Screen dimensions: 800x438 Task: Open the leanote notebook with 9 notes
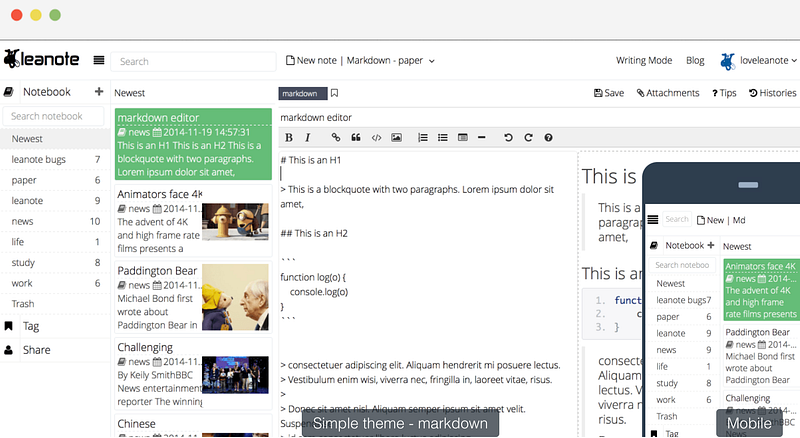click(x=55, y=201)
